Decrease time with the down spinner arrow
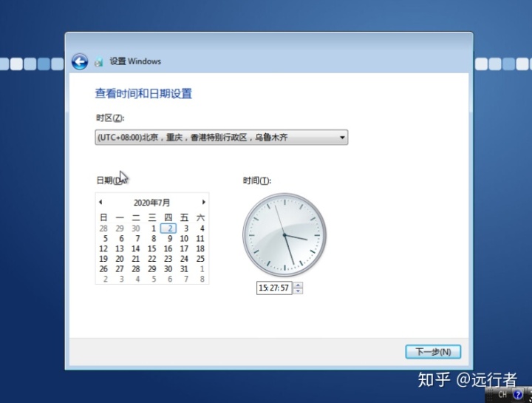This screenshot has height=403, width=532. [298, 291]
